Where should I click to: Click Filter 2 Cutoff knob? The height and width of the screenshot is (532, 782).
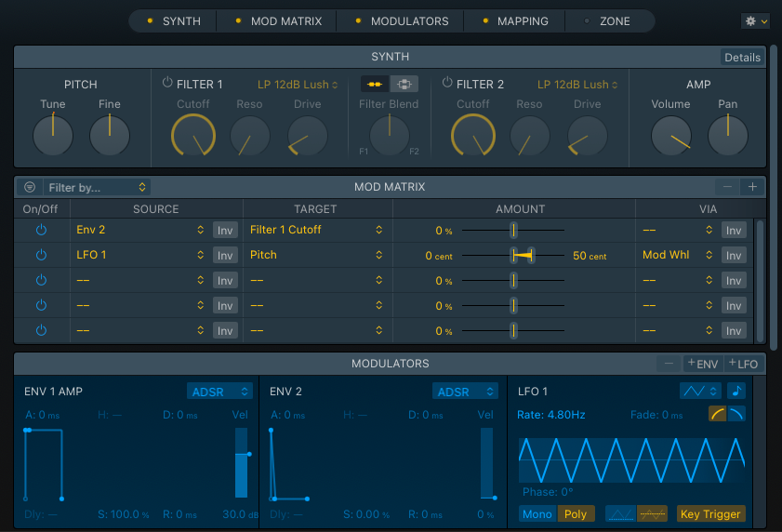(473, 135)
